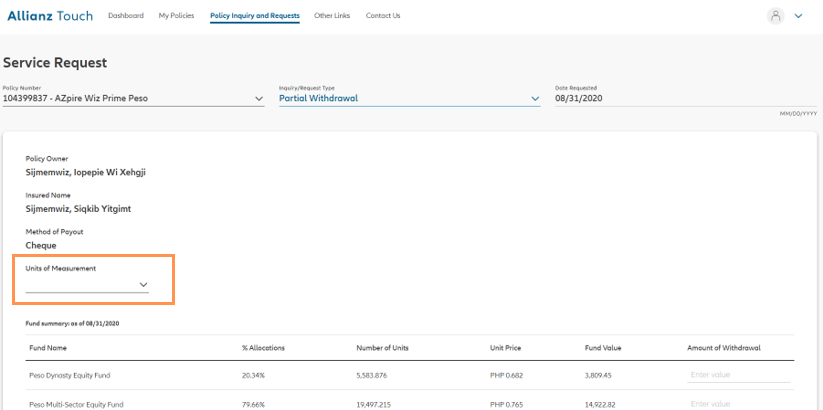Screen dimensions: 823x410
Task: Select Policy Inquiry and Requests tab
Action: (x=255, y=16)
